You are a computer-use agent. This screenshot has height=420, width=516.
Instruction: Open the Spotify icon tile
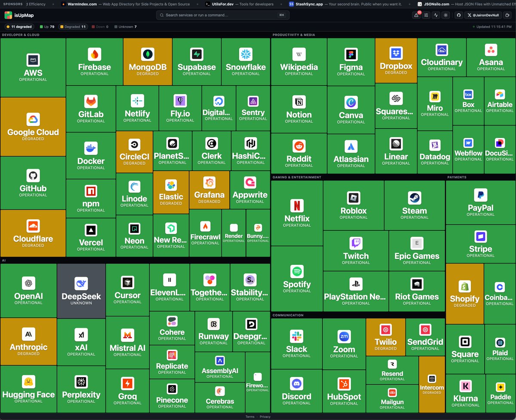click(x=297, y=271)
